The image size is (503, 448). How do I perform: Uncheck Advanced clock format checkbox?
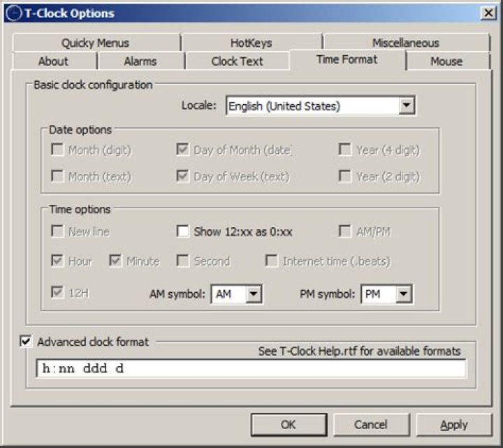pos(26,341)
